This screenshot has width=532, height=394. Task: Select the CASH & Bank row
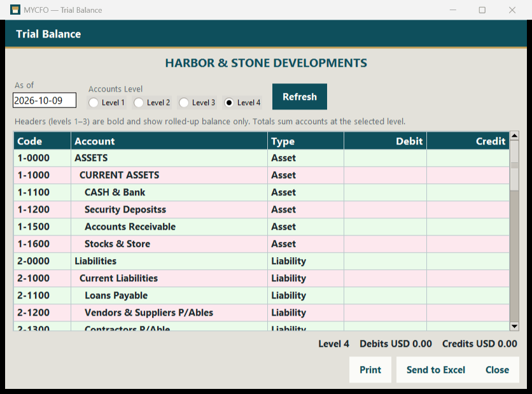click(x=262, y=192)
